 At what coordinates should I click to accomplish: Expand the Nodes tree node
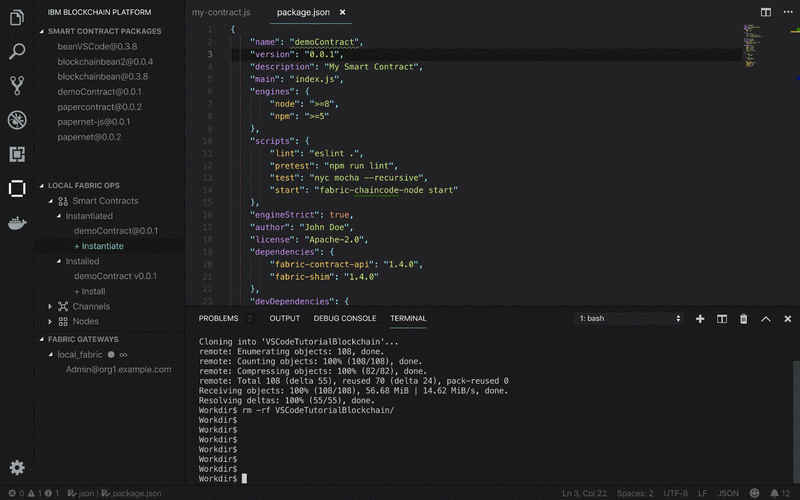coord(49,321)
